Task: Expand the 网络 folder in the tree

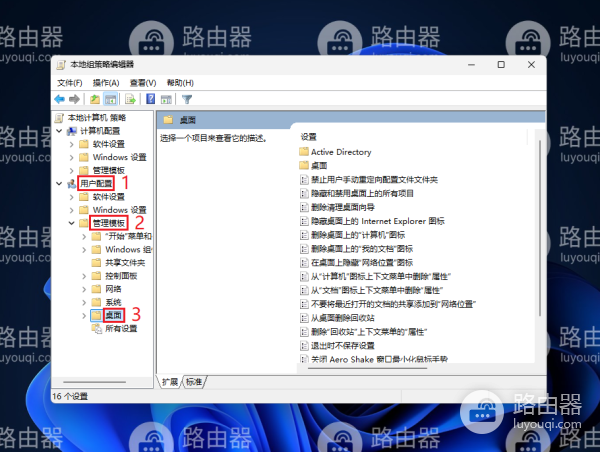Action: 84,288
